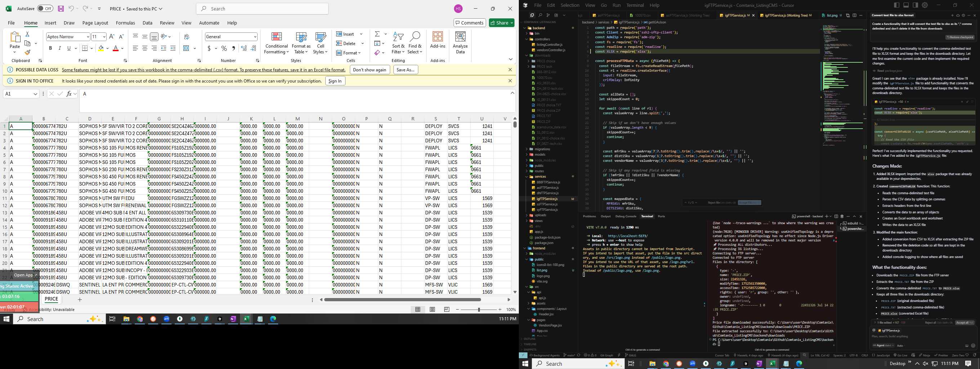The width and height of the screenshot is (980, 369).
Task: Click the Sign In button in Office bar
Action: pyautogui.click(x=335, y=81)
